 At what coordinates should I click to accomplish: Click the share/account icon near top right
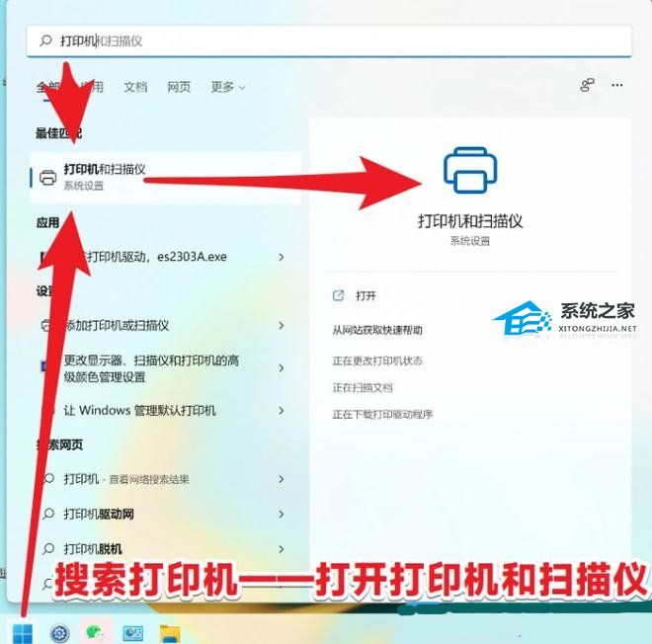(x=588, y=86)
